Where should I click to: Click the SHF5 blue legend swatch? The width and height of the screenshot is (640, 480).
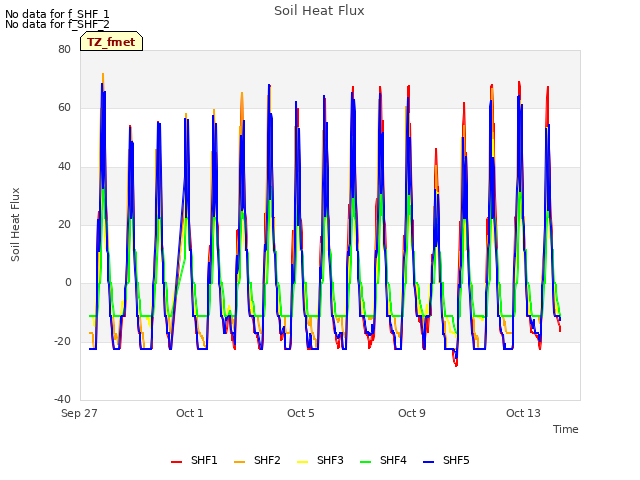coord(429,461)
